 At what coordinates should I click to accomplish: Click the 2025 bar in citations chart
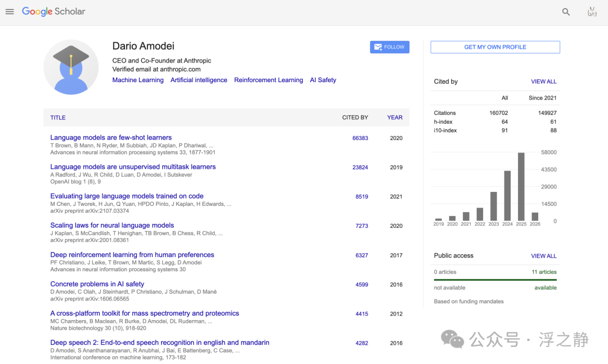click(x=521, y=187)
